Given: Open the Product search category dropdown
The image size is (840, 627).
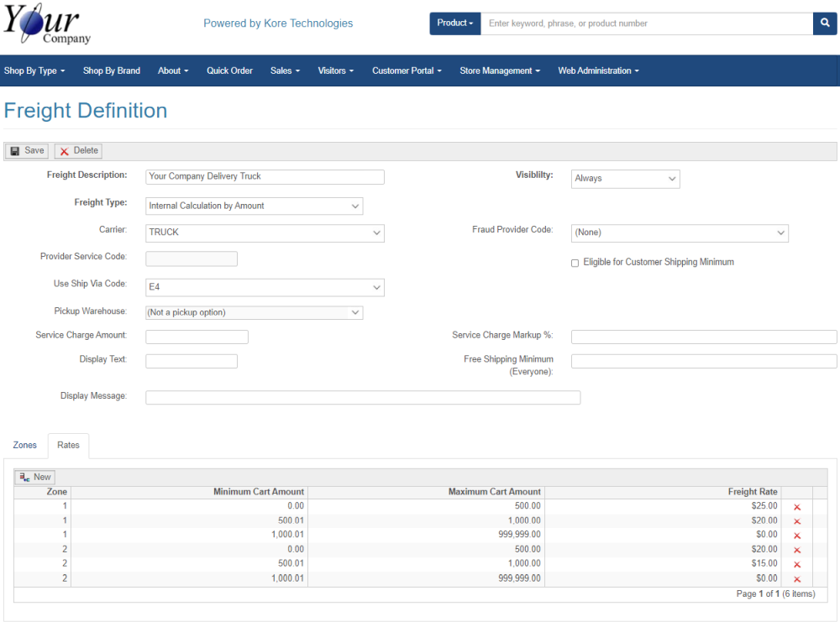Looking at the screenshot, I should pos(454,23).
